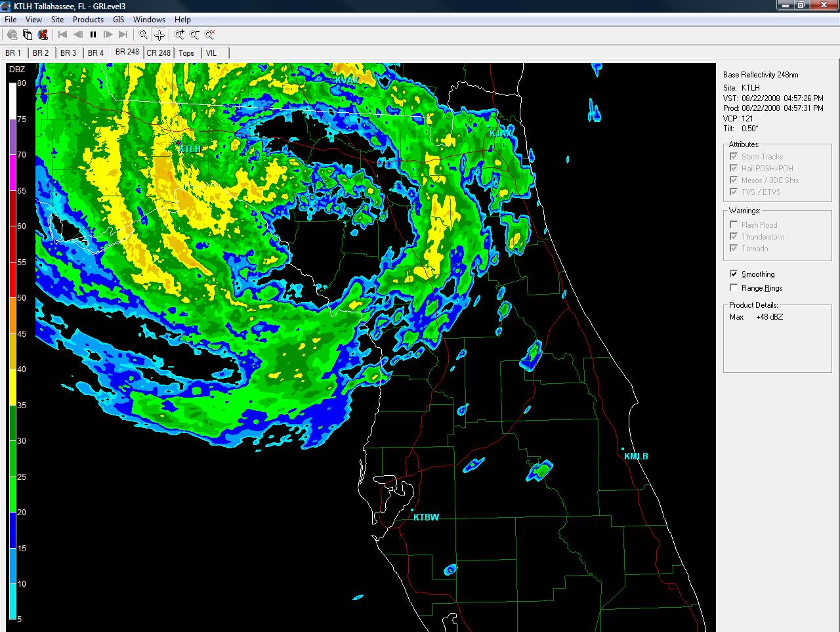Select the pan (four-arrow) tool
Screen dimensions: 840x632
point(159,35)
